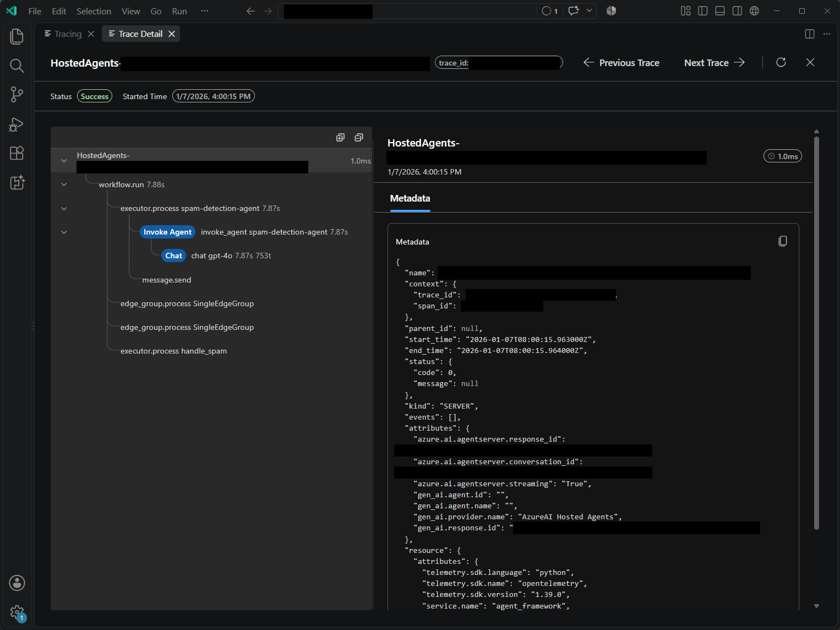Open the Search view in activity bar
The height and width of the screenshot is (630, 840).
[17, 66]
